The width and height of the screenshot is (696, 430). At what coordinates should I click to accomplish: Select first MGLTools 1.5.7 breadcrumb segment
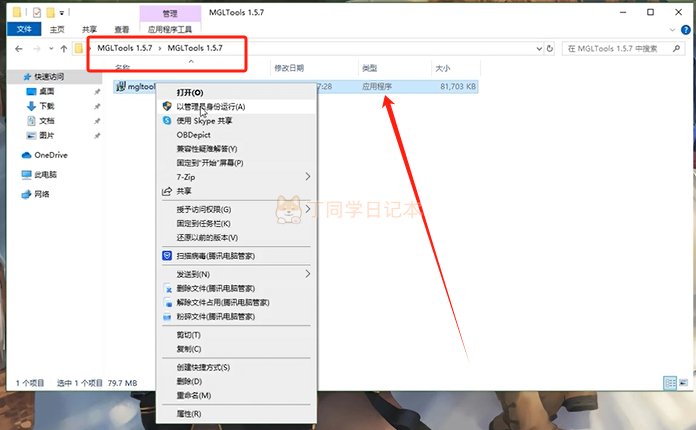pos(125,48)
